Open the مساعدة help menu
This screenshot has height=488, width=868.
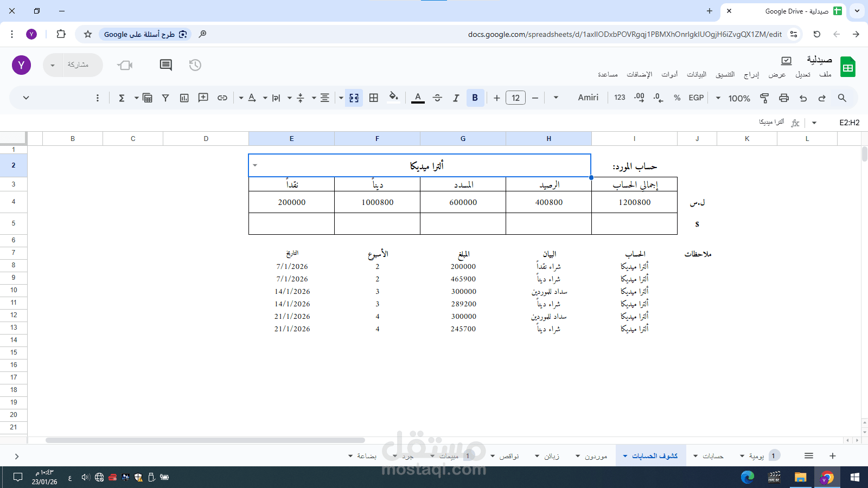[608, 75]
